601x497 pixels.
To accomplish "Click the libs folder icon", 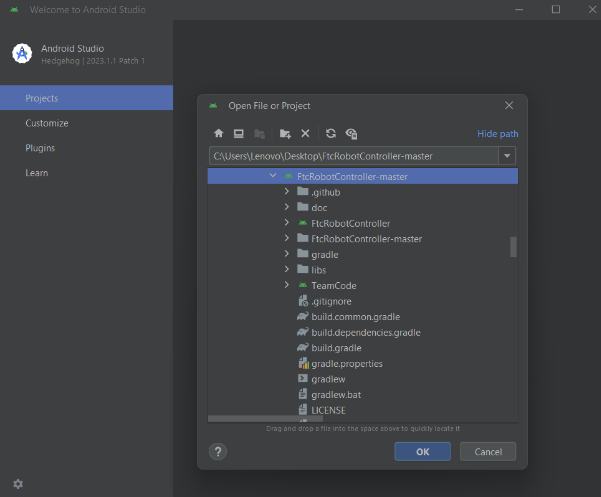I will pos(303,269).
